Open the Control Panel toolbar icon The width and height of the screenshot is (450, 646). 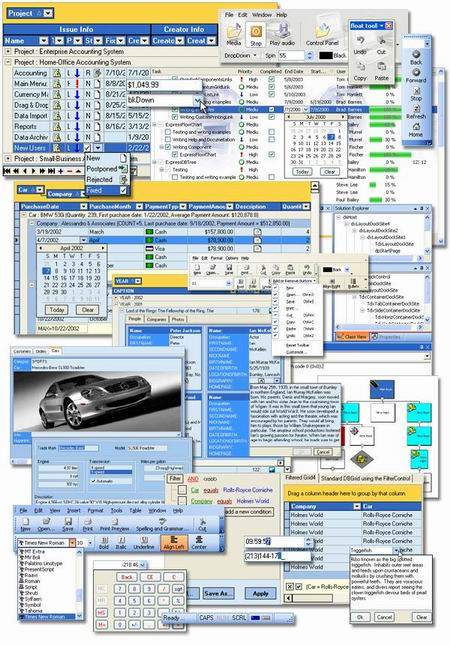click(322, 32)
